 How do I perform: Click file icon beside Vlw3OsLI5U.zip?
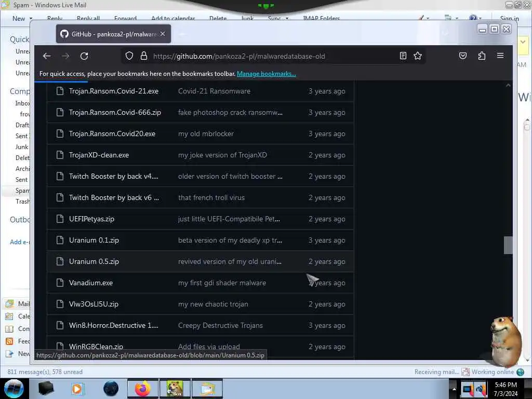point(60,304)
